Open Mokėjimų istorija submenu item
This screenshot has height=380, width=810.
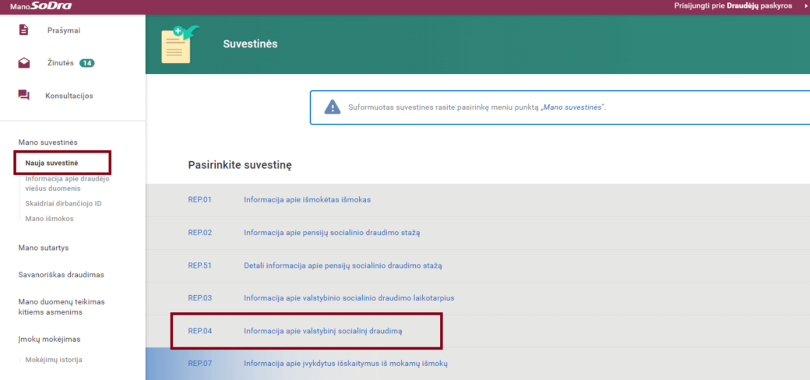coord(54,359)
